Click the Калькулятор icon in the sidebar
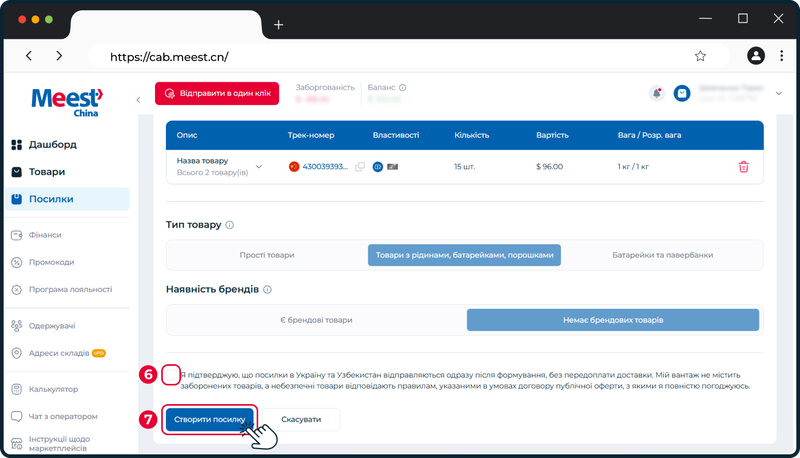 [x=17, y=389]
